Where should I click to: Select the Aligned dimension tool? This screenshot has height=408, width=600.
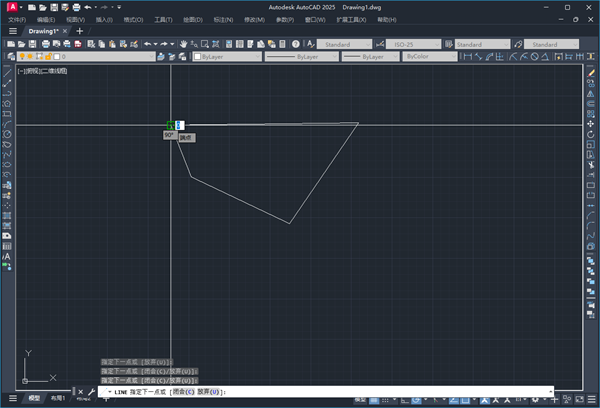tap(478, 57)
